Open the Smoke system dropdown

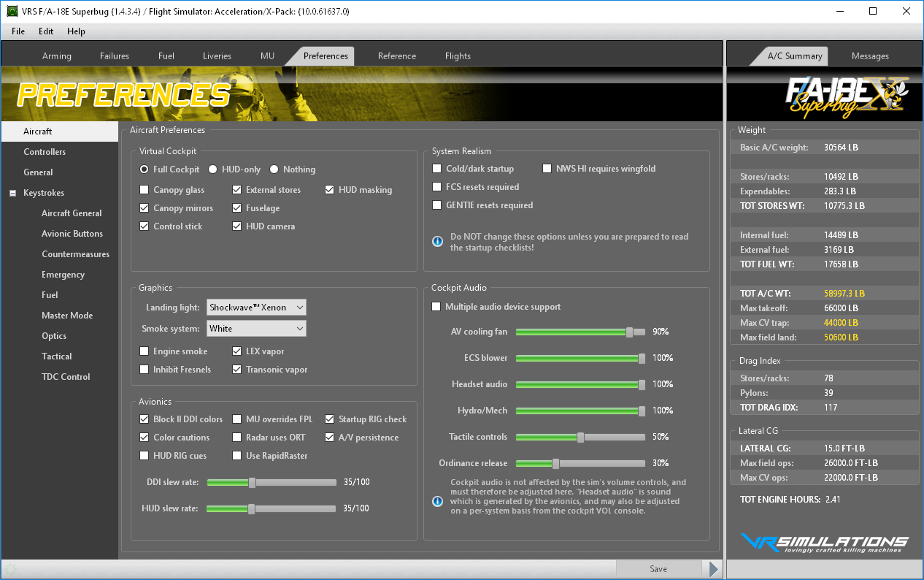[x=257, y=329]
